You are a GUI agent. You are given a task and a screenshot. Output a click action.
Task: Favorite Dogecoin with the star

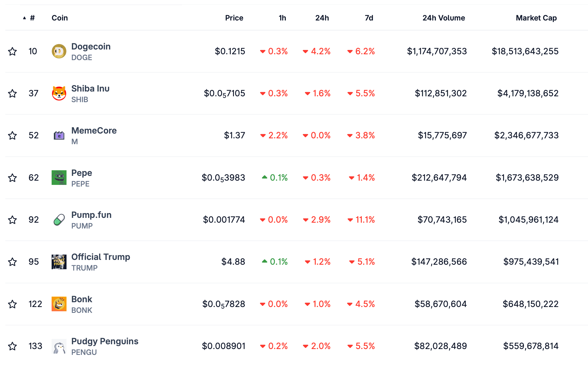coord(13,51)
